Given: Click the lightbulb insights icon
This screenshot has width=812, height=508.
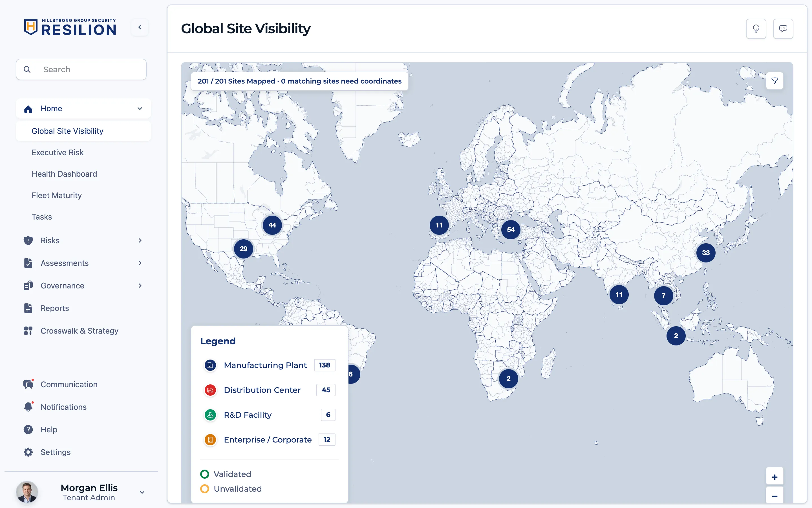Looking at the screenshot, I should tap(756, 29).
